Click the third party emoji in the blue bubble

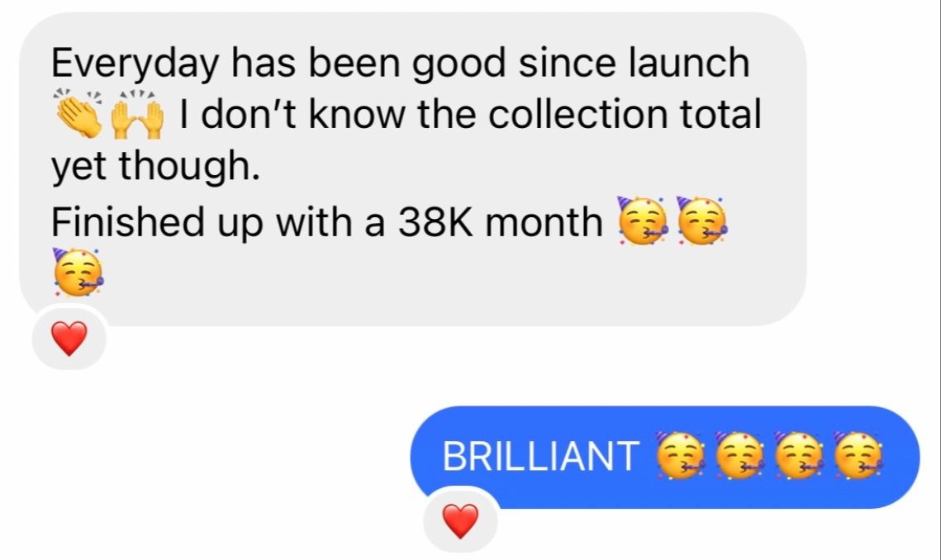pyautogui.click(x=799, y=456)
